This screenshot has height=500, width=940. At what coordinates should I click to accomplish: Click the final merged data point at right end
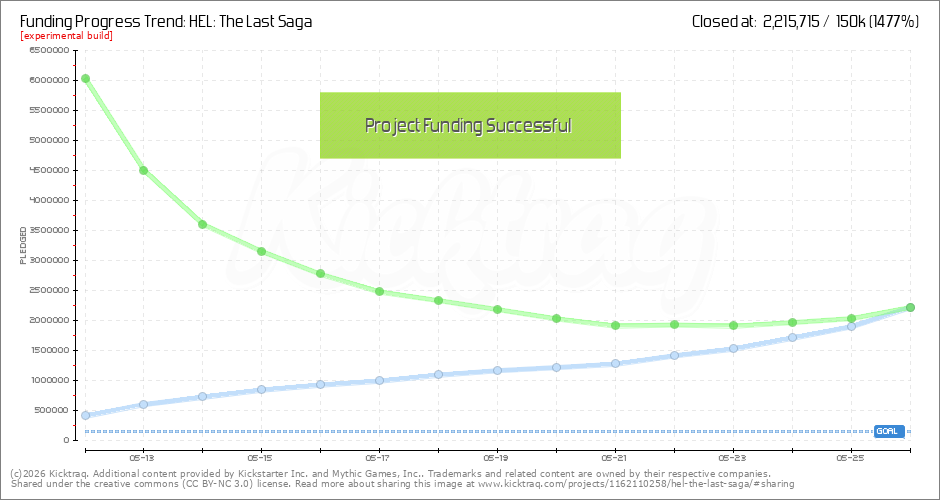[910, 307]
